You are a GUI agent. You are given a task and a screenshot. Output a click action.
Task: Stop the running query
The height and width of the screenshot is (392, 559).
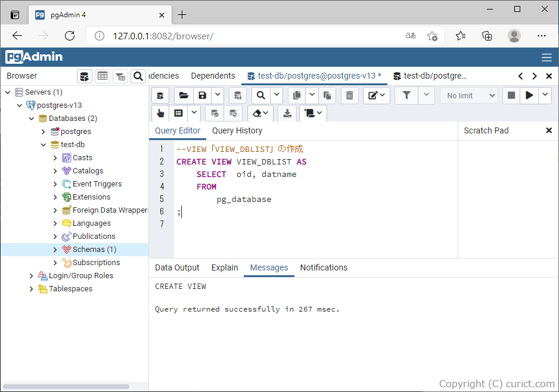[x=511, y=95]
